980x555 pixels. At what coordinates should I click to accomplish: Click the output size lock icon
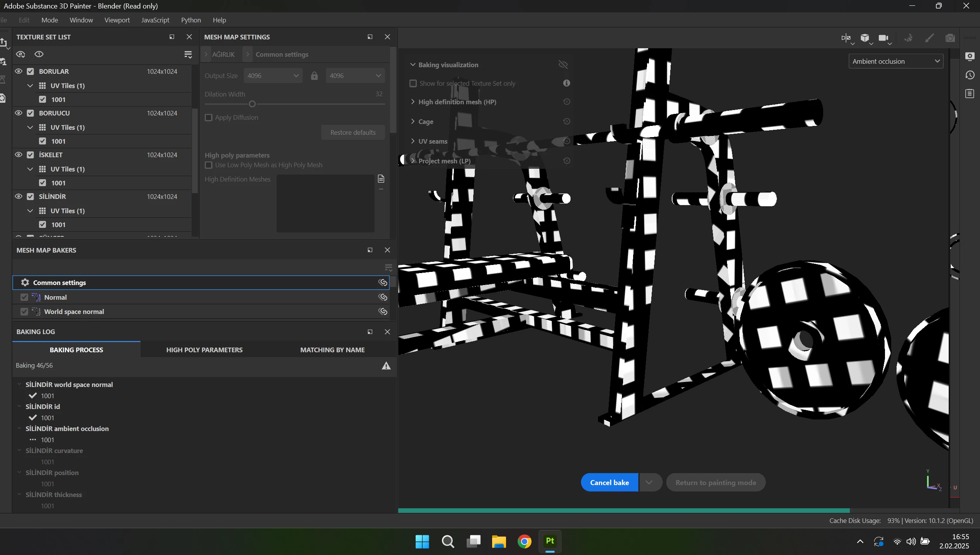point(314,76)
